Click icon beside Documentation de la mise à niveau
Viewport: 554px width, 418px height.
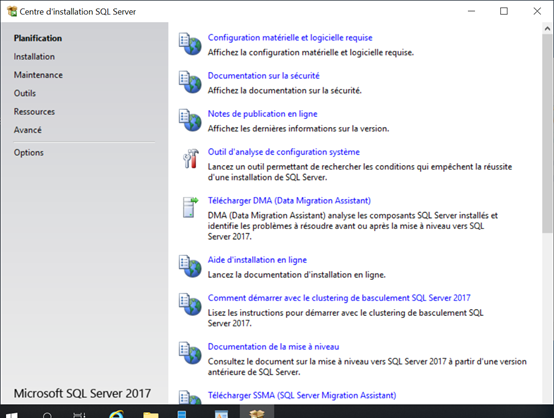tap(190, 353)
